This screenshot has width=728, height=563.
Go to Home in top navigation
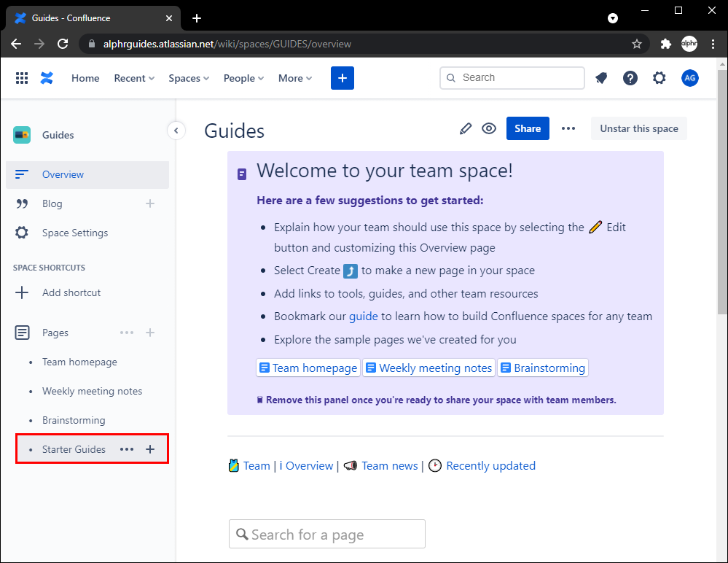[x=85, y=78]
